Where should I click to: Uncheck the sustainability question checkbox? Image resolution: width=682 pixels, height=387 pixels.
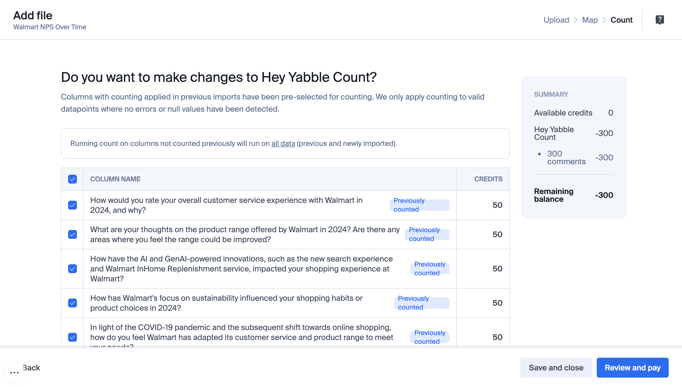73,303
